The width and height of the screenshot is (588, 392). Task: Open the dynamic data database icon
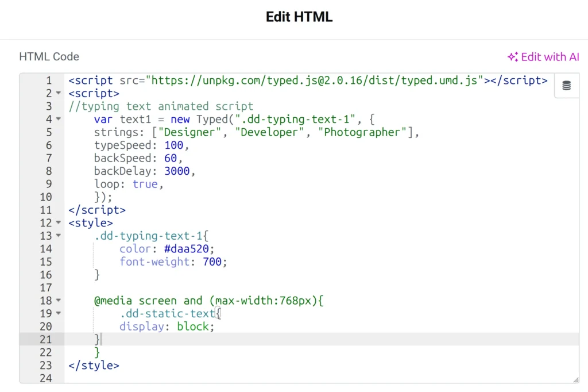click(x=566, y=86)
